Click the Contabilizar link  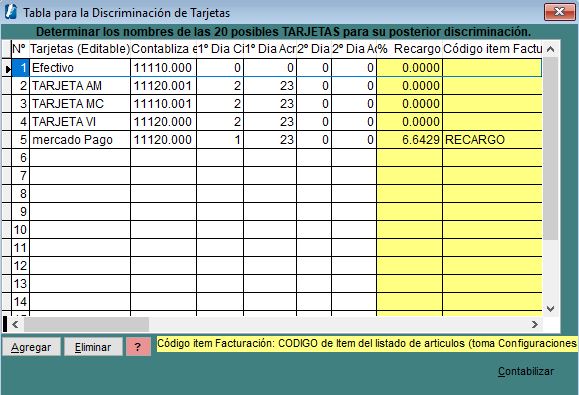[526, 371]
